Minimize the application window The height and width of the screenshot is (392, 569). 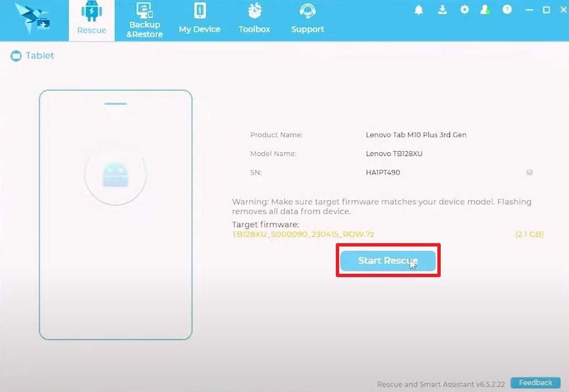[529, 10]
